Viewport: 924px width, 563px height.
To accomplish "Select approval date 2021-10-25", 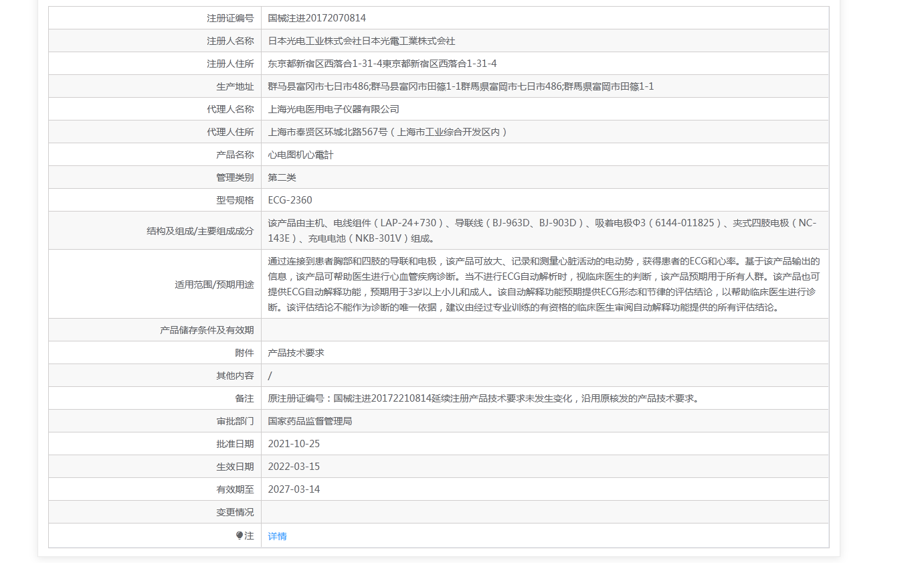I will [x=294, y=444].
